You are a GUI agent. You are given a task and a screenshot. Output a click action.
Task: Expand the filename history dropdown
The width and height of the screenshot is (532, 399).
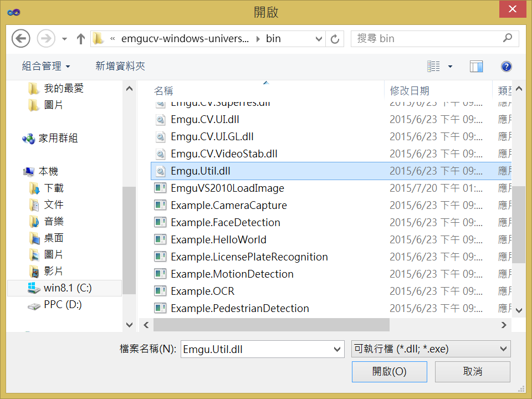337,349
